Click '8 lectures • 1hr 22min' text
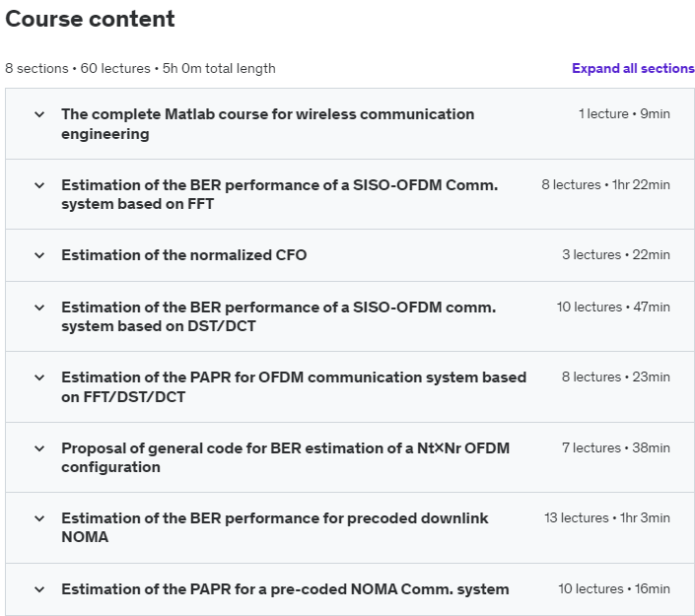695x616 pixels. pyautogui.click(x=605, y=184)
